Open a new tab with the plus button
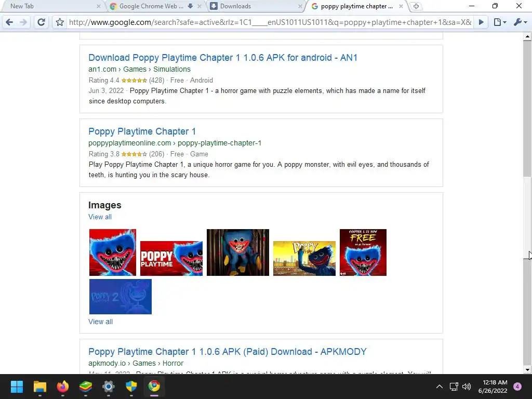Image resolution: width=532 pixels, height=399 pixels. (x=416, y=6)
